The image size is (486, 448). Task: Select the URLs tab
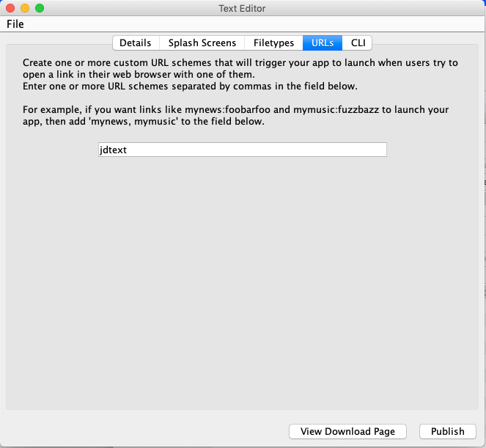(x=322, y=43)
